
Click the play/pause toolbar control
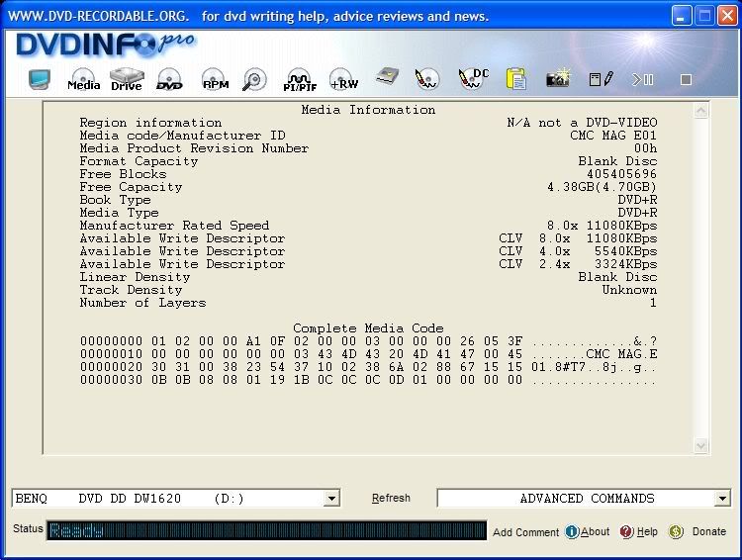tap(643, 79)
